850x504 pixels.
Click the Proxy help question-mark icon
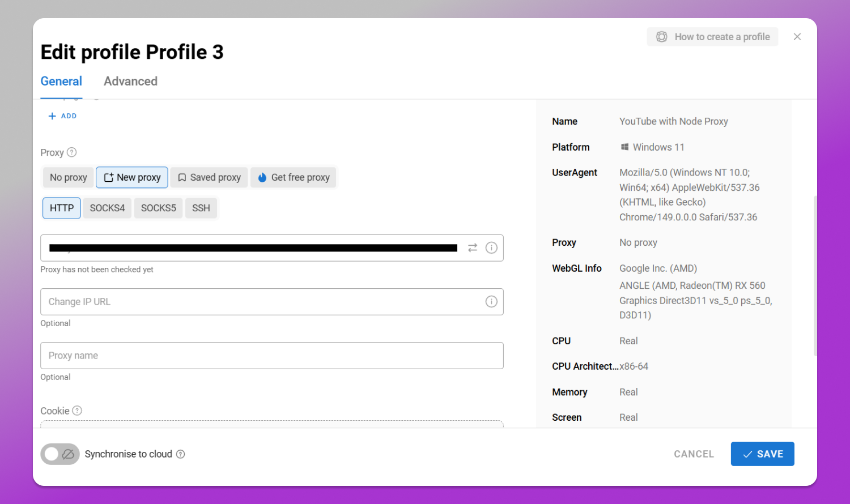[71, 152]
